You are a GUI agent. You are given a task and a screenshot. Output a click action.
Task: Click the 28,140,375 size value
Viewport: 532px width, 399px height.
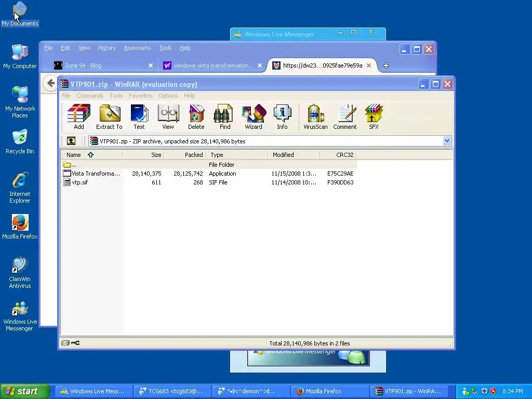click(147, 174)
